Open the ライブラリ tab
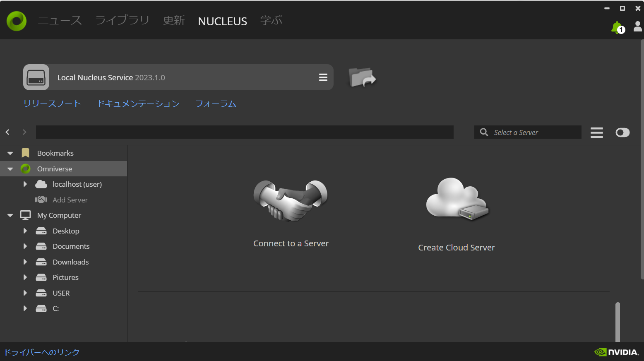Screen dimensions: 644x361 (123, 20)
